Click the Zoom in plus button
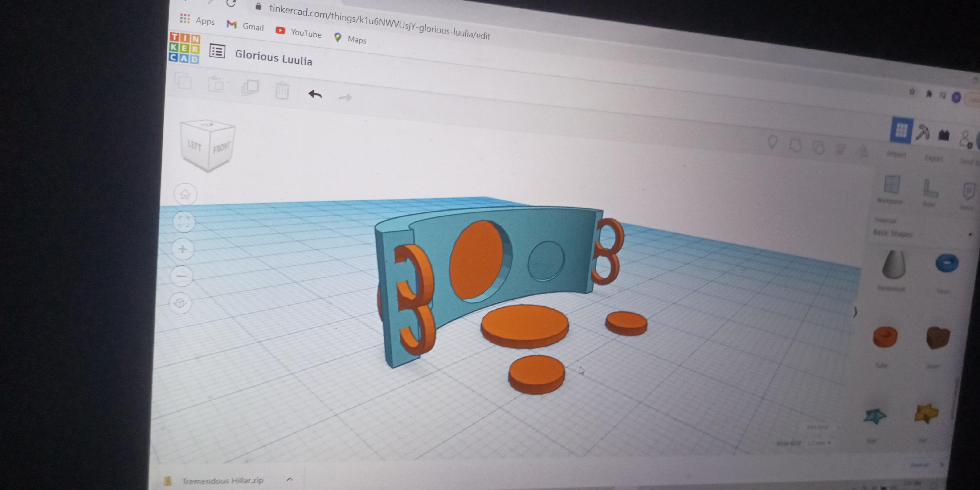The width and height of the screenshot is (980, 490). 183,249
